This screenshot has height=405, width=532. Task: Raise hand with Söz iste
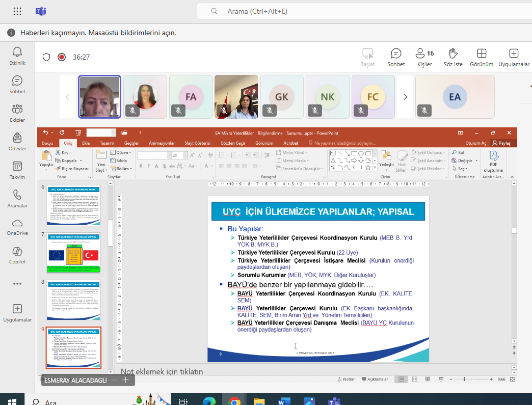(453, 57)
